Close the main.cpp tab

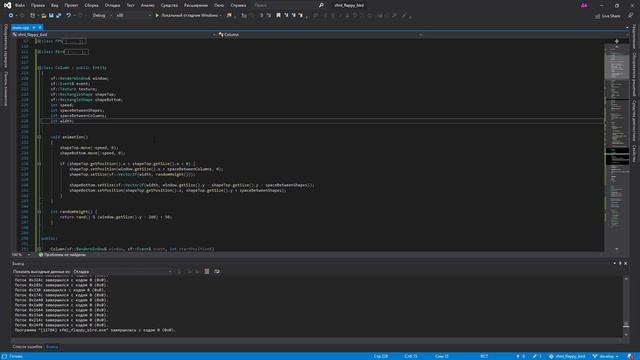[x=40, y=27]
